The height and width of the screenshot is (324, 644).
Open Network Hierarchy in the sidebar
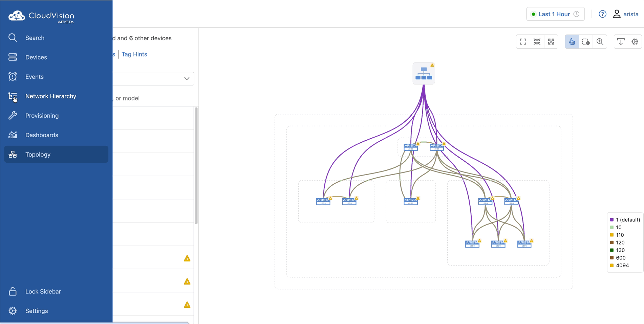point(56,96)
